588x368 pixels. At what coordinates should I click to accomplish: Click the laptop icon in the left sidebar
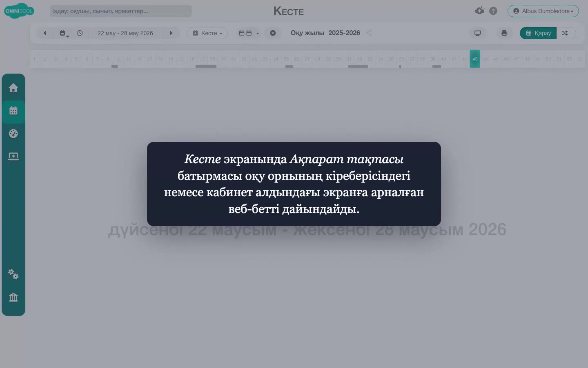tap(13, 157)
